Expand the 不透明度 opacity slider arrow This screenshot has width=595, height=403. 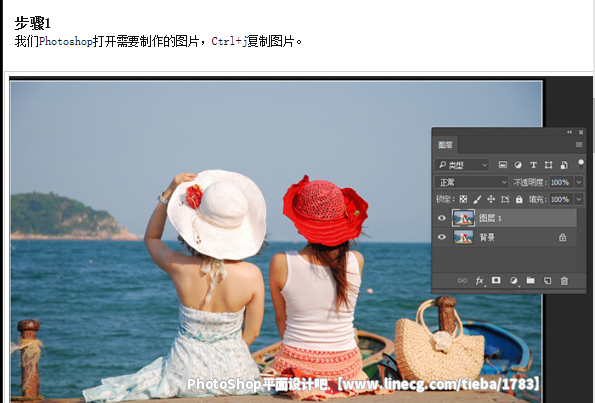[x=579, y=182]
